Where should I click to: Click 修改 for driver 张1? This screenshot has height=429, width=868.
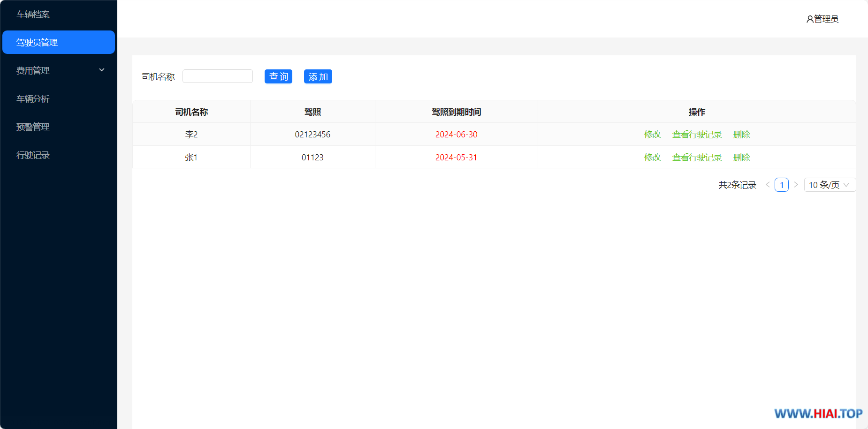point(652,158)
